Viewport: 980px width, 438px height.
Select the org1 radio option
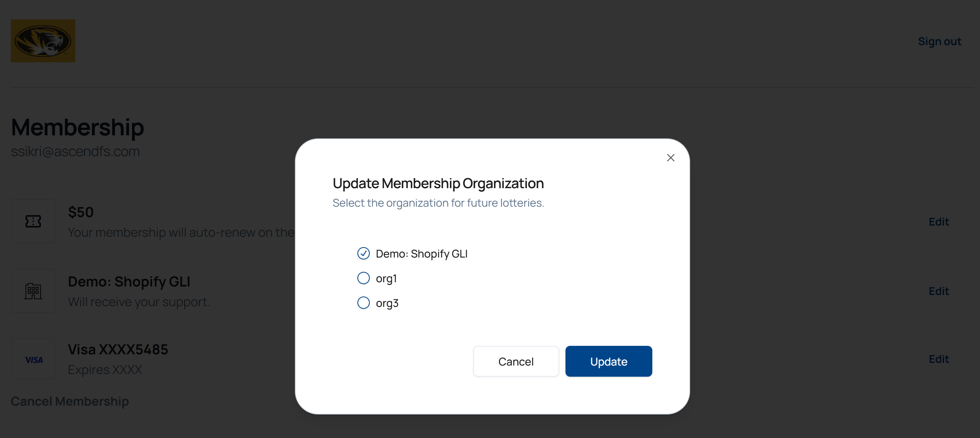[x=363, y=278]
